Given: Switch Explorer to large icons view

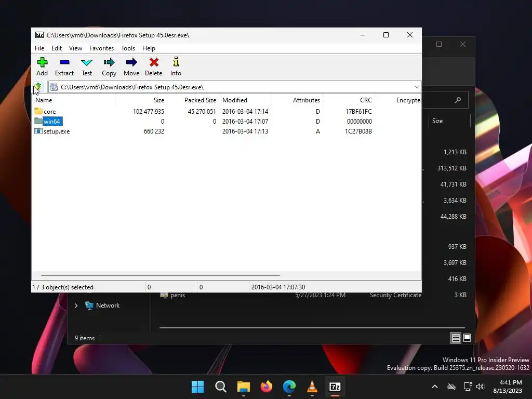Looking at the screenshot, I should click(467, 338).
